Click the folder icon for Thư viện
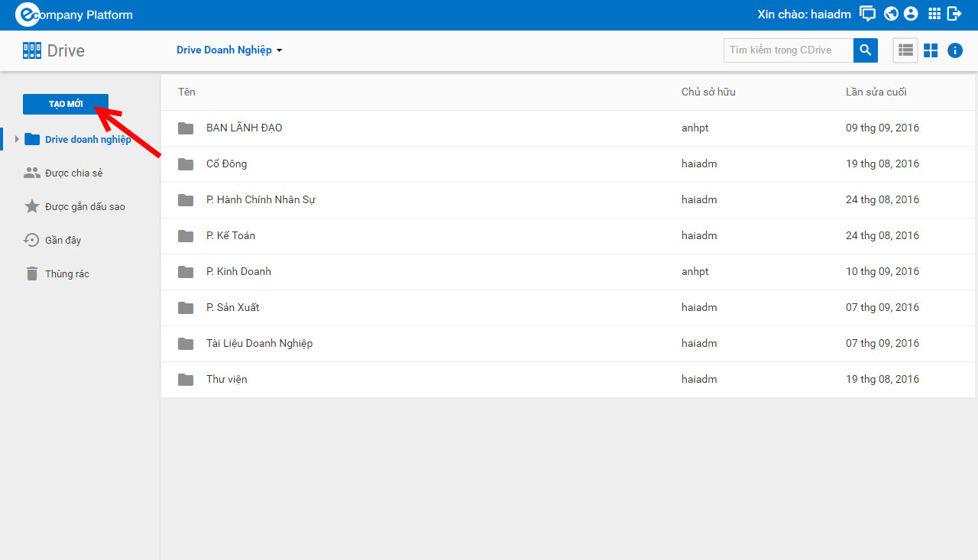This screenshot has height=560, width=978. [x=186, y=380]
